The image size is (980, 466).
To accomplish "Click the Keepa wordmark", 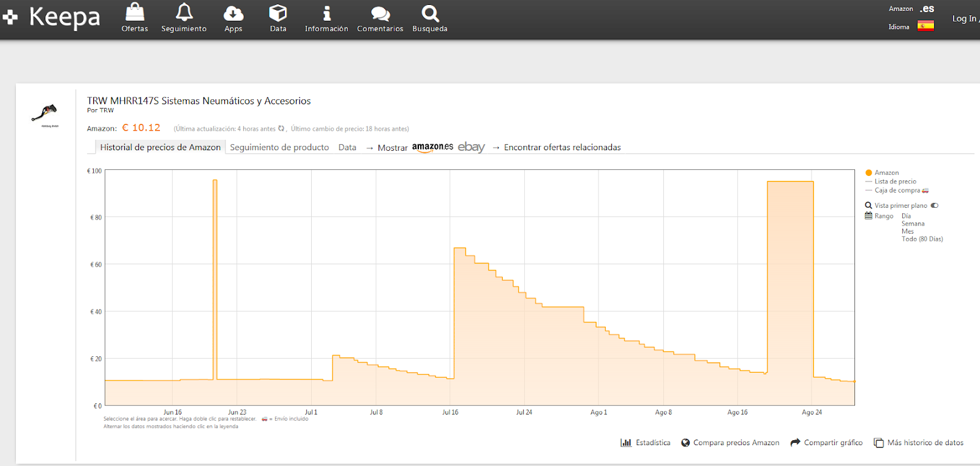I will tap(64, 17).
